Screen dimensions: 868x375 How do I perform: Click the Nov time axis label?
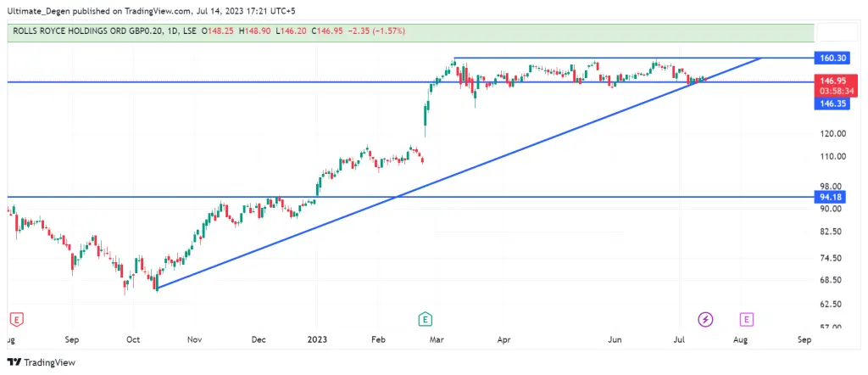(195, 339)
